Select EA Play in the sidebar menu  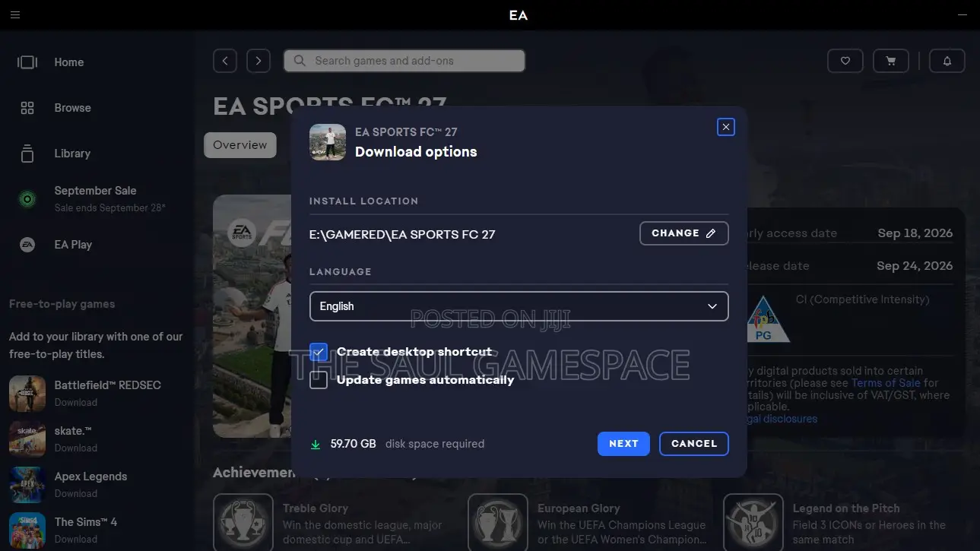point(73,245)
